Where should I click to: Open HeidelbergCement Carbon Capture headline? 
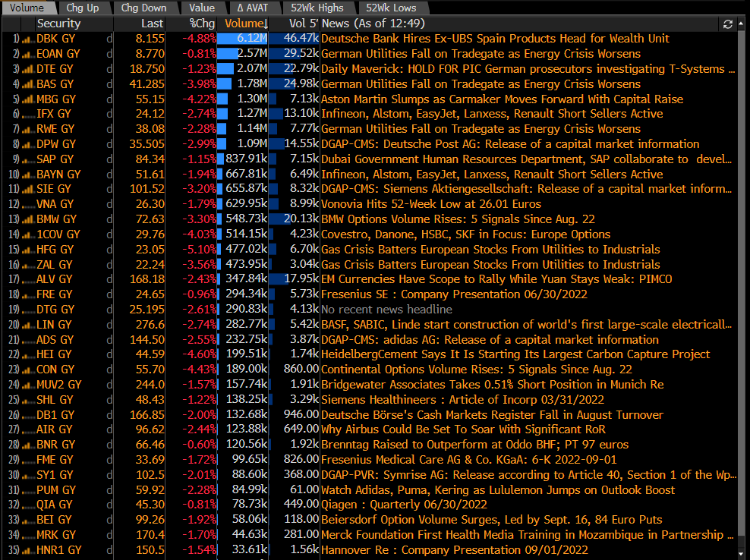[x=515, y=354]
